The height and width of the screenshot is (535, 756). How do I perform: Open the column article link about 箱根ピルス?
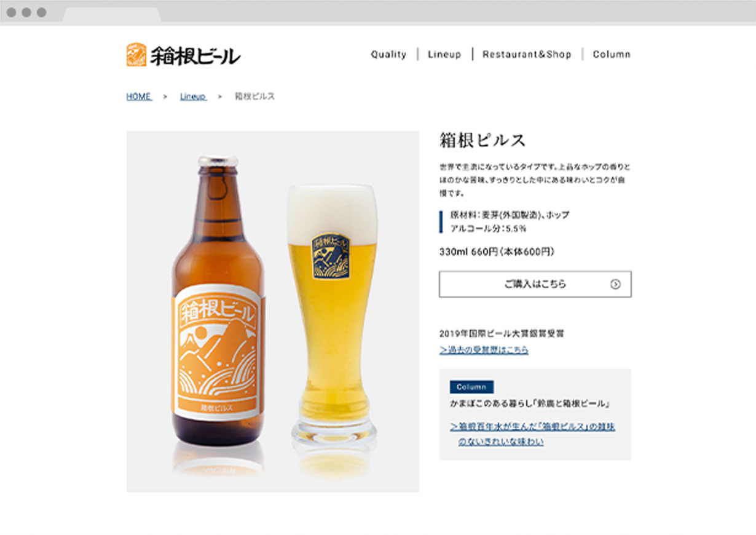[x=532, y=434]
